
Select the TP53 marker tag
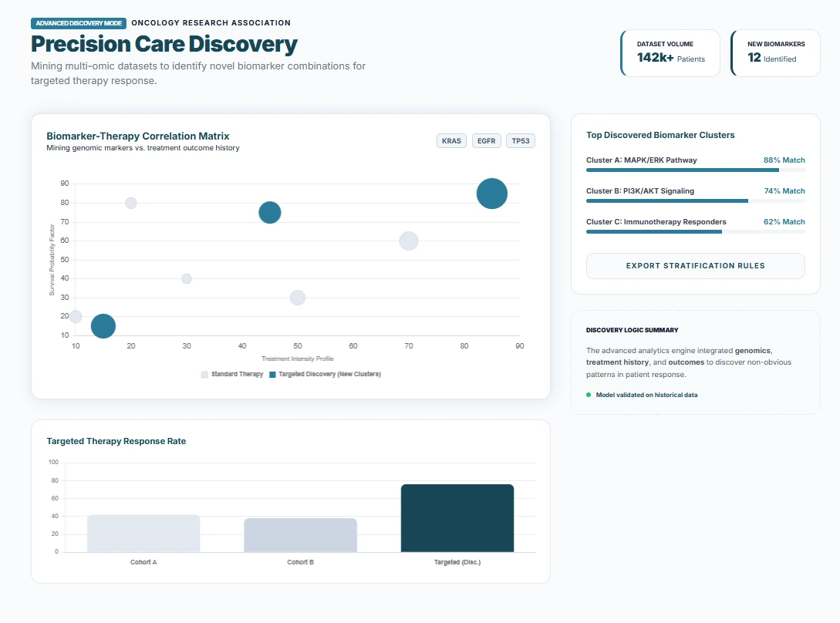click(x=521, y=141)
